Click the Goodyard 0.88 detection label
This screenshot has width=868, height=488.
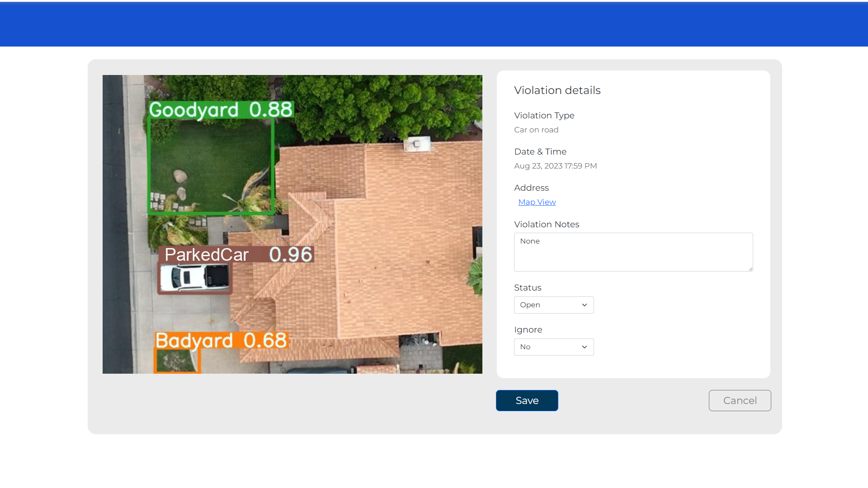pyautogui.click(x=221, y=110)
